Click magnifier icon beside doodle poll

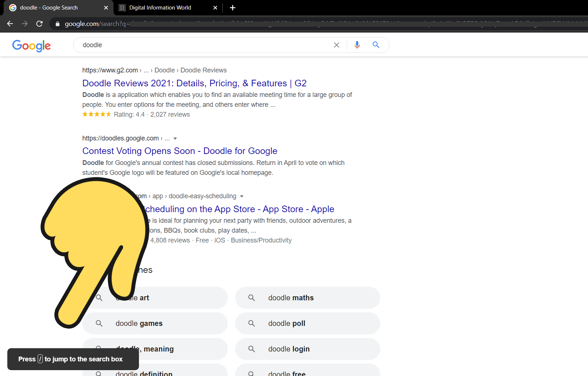[x=252, y=323]
